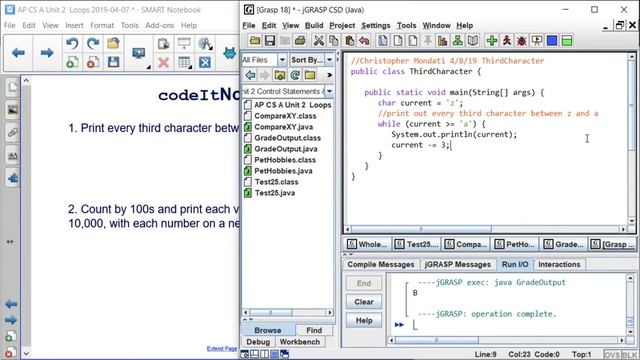Click the End button in Run I/O

(364, 283)
